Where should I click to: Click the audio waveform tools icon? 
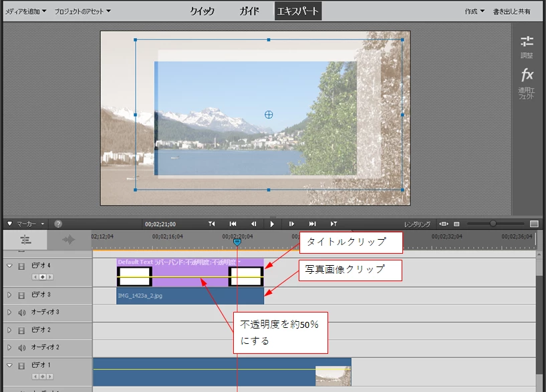coord(69,240)
